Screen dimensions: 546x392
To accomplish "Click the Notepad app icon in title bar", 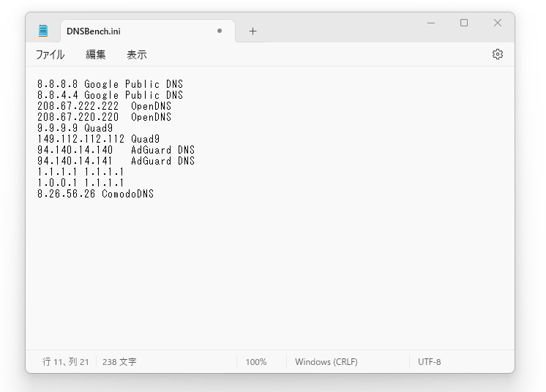I will tap(43, 31).
